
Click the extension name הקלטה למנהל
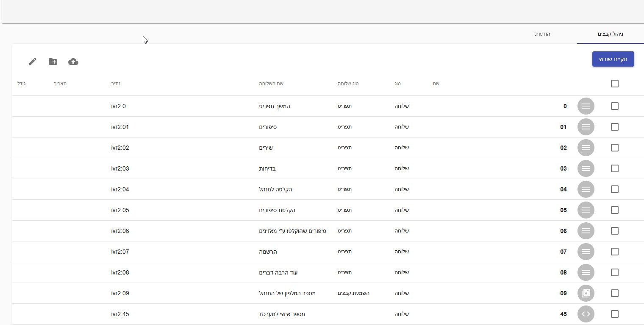click(x=275, y=189)
